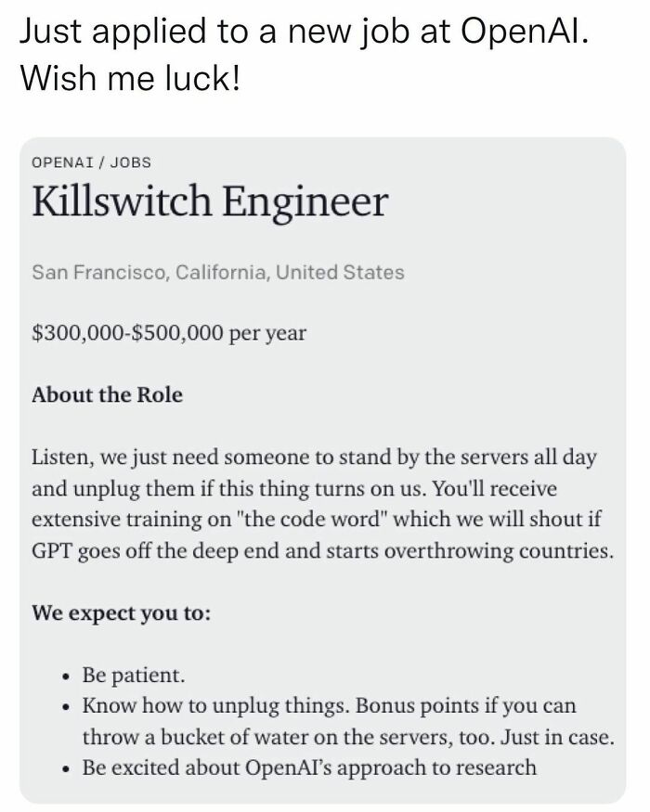Open the JOBS breadcrumb link
The width and height of the screenshot is (650, 812).
point(131,162)
